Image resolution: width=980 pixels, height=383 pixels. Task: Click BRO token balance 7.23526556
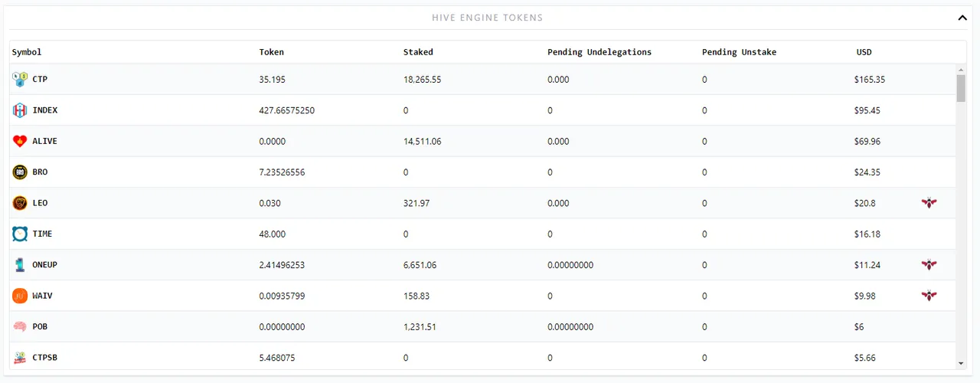[x=282, y=172]
